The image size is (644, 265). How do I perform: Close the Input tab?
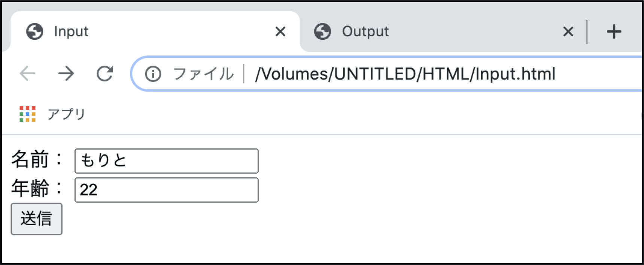[x=280, y=31]
